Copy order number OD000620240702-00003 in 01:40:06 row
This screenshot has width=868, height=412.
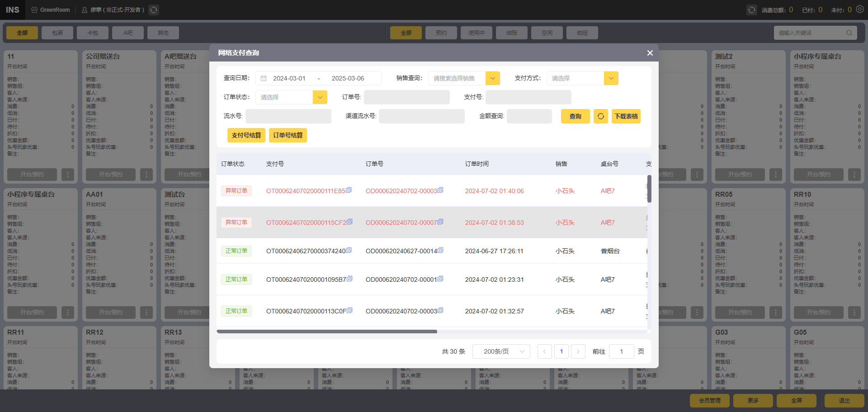(441, 190)
